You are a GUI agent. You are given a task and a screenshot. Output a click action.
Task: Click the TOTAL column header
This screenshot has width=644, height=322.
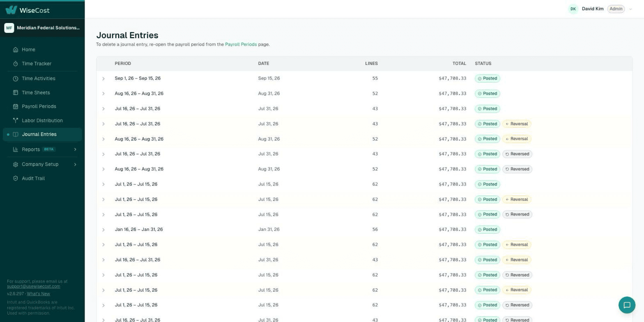pos(459,64)
